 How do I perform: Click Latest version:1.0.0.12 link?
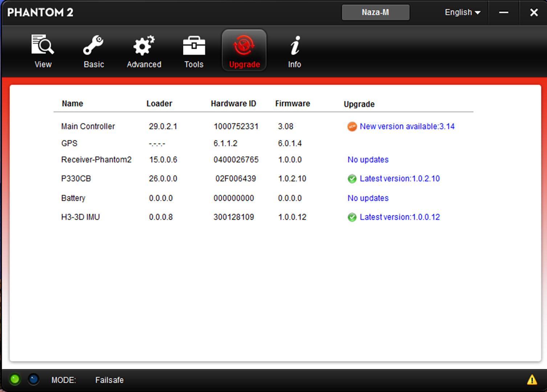(x=400, y=217)
